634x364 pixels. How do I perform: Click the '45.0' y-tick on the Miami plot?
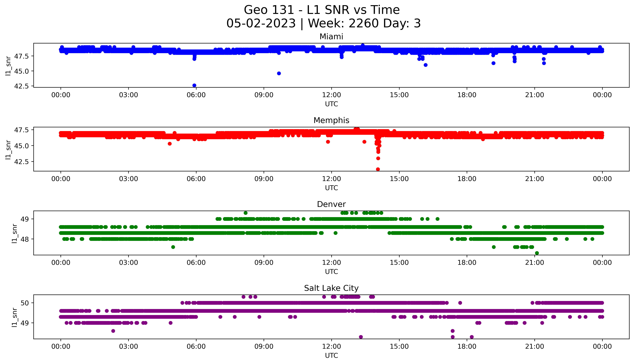pyautogui.click(x=22, y=71)
